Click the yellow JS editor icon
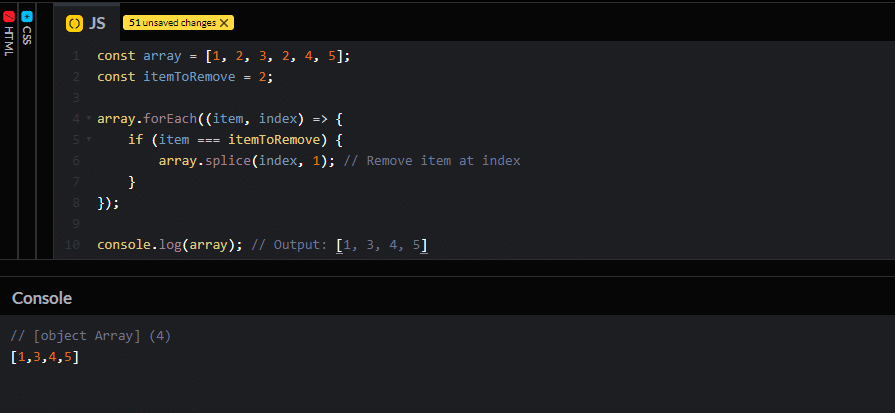The height and width of the screenshot is (413, 895). pyautogui.click(x=74, y=22)
